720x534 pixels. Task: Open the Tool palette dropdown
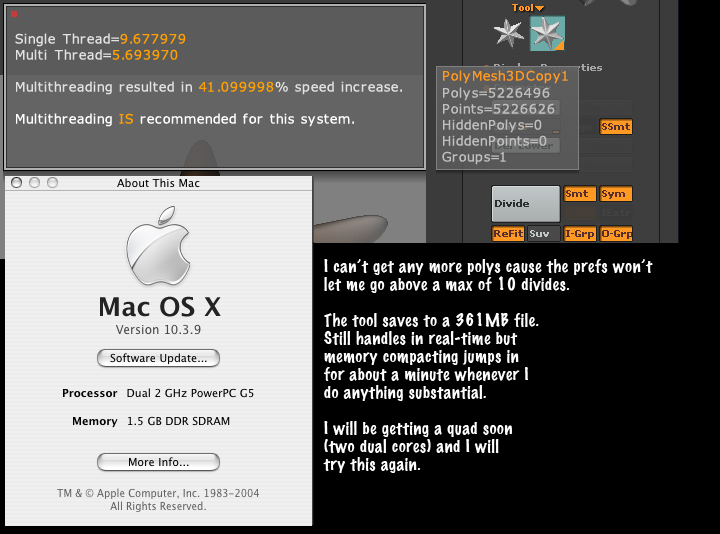528,8
